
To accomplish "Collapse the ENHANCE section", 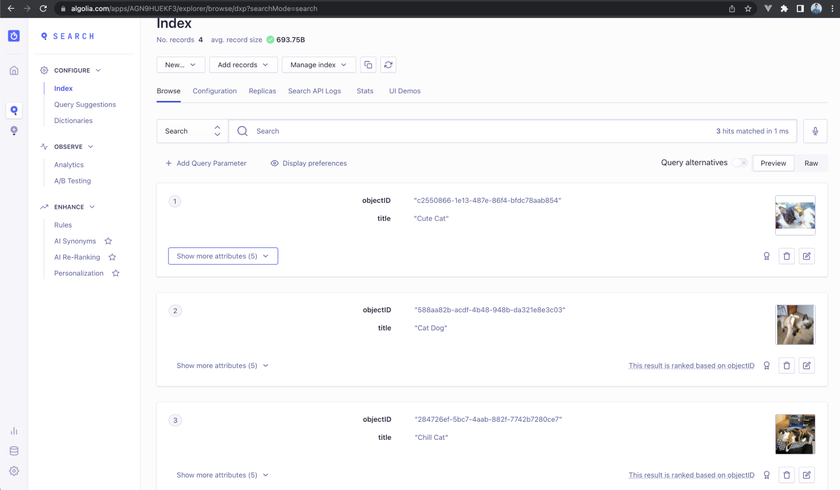I will click(x=68, y=207).
